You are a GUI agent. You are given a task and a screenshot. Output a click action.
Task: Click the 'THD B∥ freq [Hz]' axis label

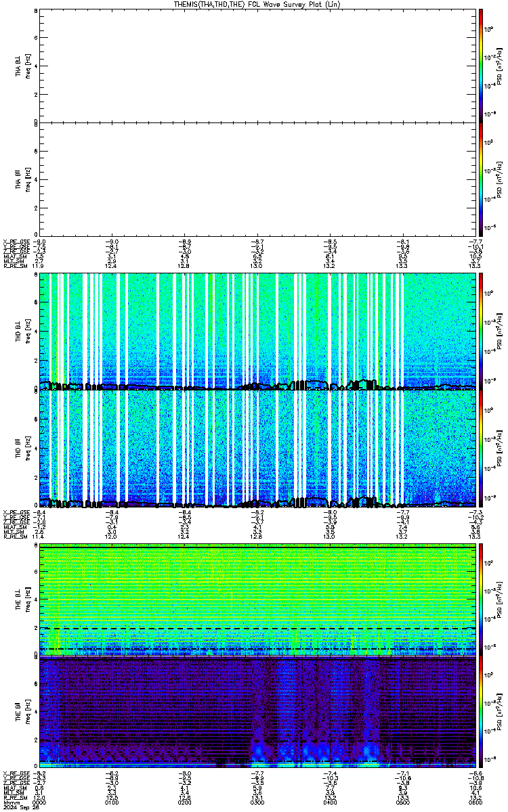pos(23,449)
